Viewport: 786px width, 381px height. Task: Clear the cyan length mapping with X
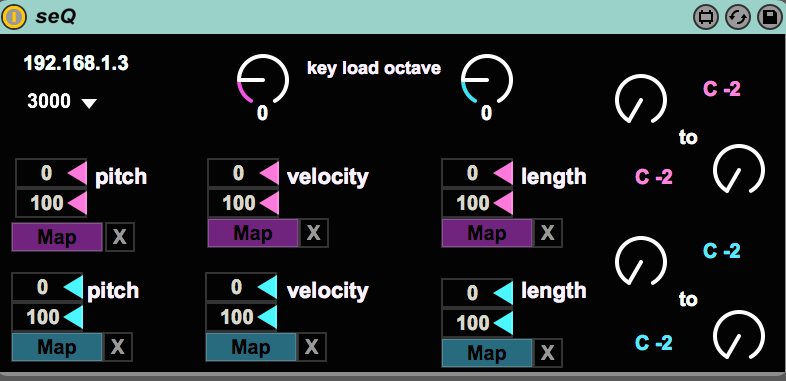tap(547, 353)
